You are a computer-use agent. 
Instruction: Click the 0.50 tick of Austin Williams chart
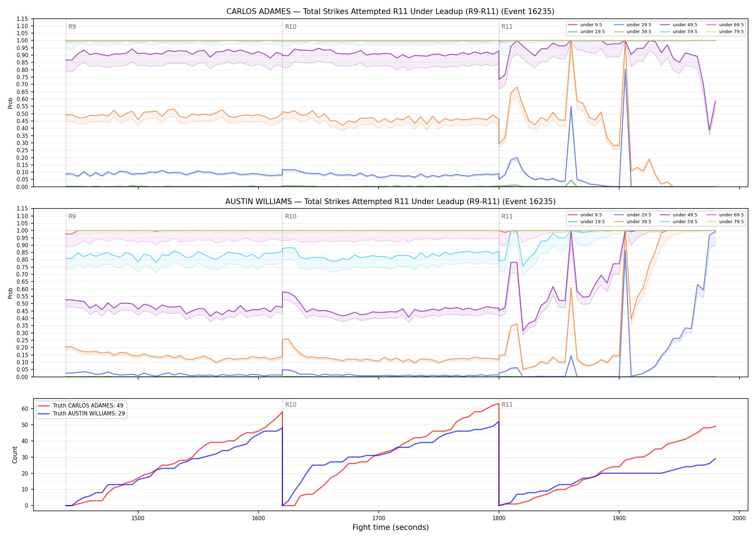tap(22, 304)
